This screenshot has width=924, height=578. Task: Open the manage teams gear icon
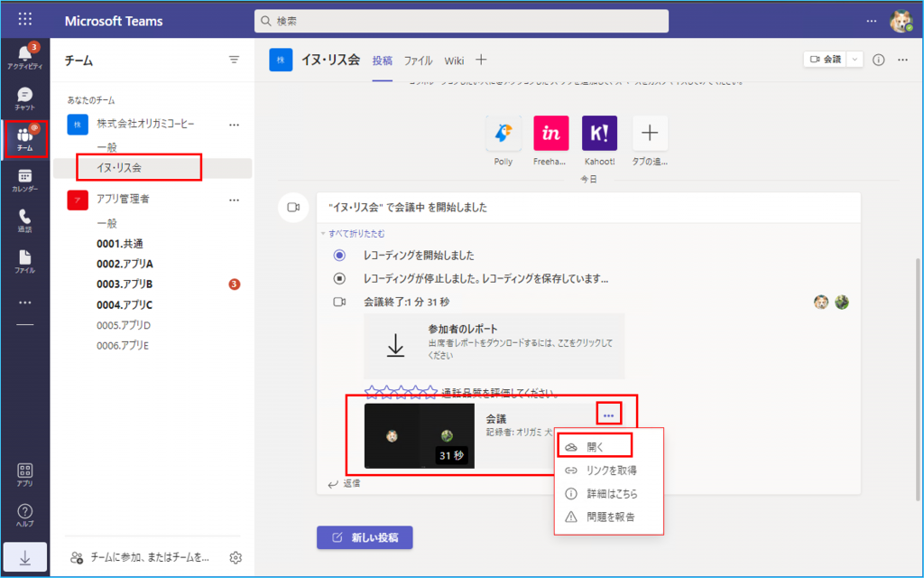point(236,557)
